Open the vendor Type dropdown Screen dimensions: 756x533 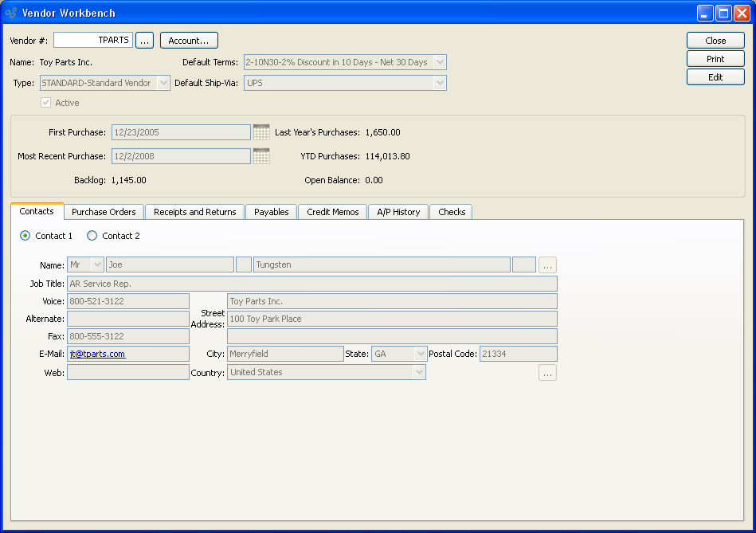pos(163,83)
